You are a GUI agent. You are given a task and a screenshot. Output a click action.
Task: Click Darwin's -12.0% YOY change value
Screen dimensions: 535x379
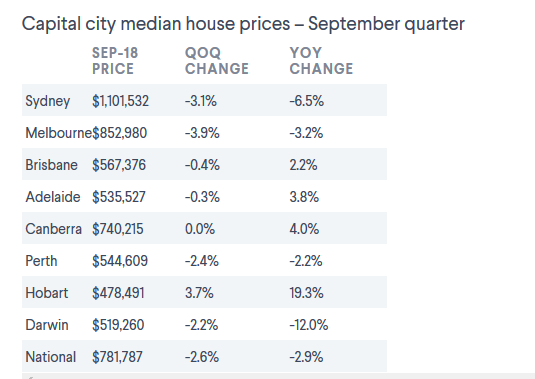pyautogui.click(x=309, y=325)
